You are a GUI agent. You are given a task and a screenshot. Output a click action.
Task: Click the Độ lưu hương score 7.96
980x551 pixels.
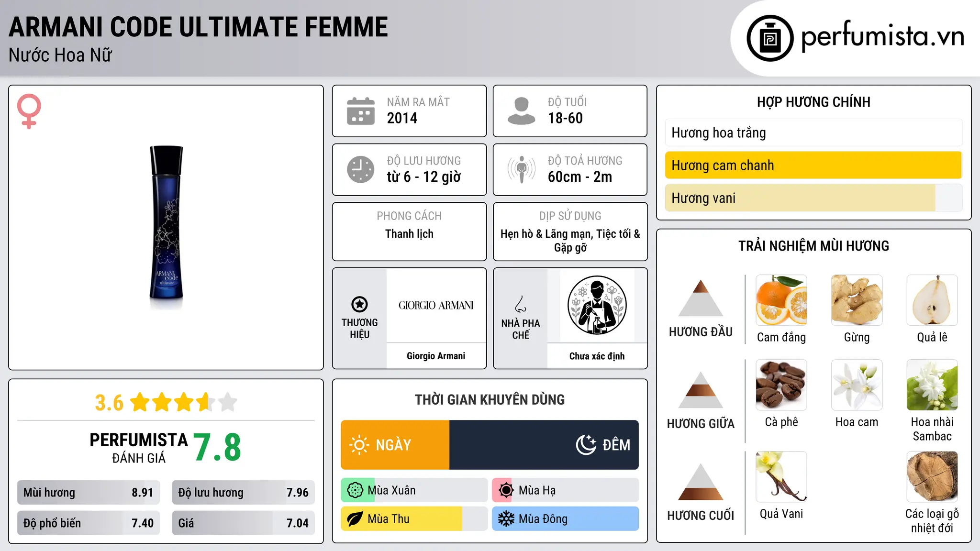298,493
